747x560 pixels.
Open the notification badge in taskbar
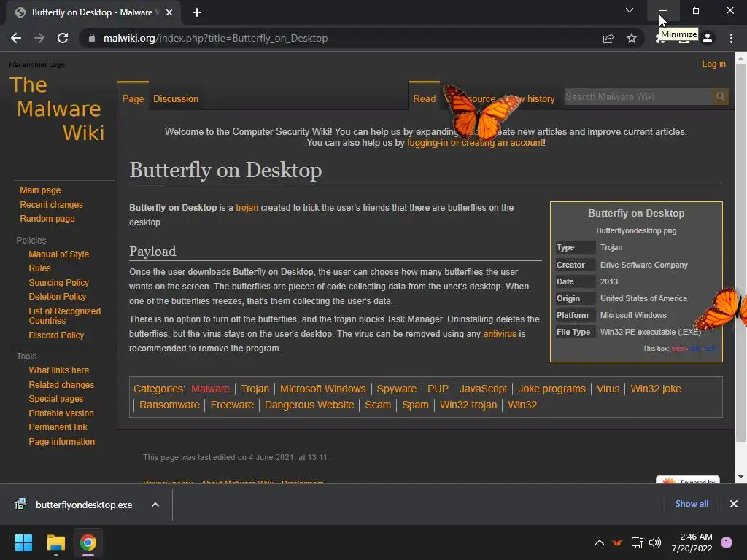tap(727, 542)
